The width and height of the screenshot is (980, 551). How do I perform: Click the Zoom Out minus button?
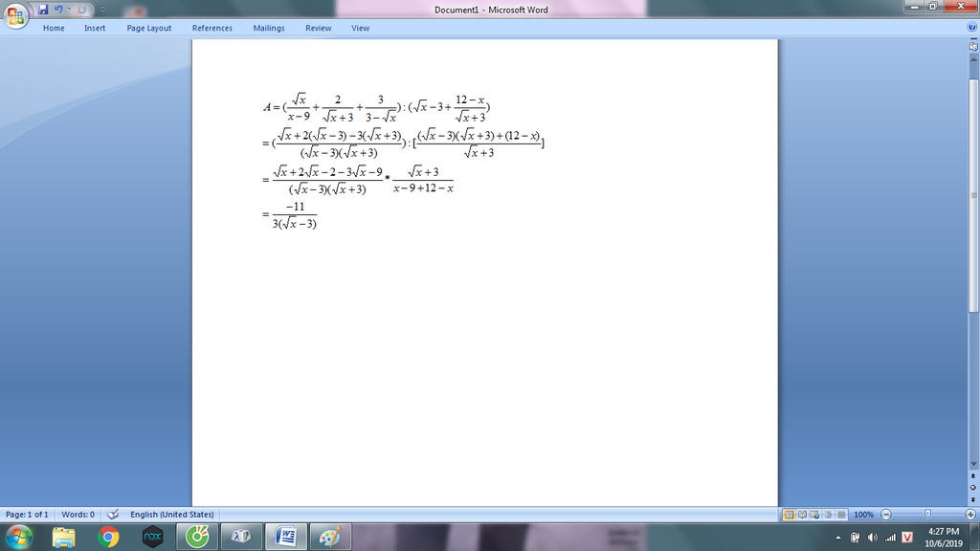pos(885,515)
